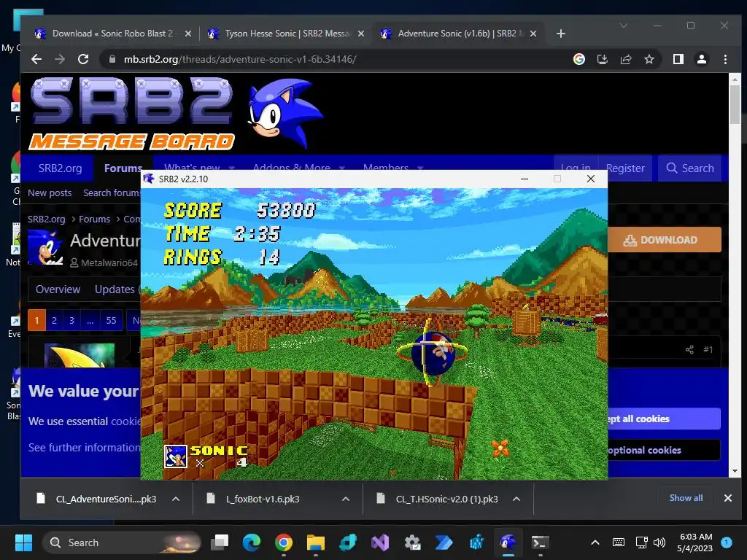747x560 pixels.
Task: Open Google Chrome from the taskbar
Action: click(x=284, y=542)
